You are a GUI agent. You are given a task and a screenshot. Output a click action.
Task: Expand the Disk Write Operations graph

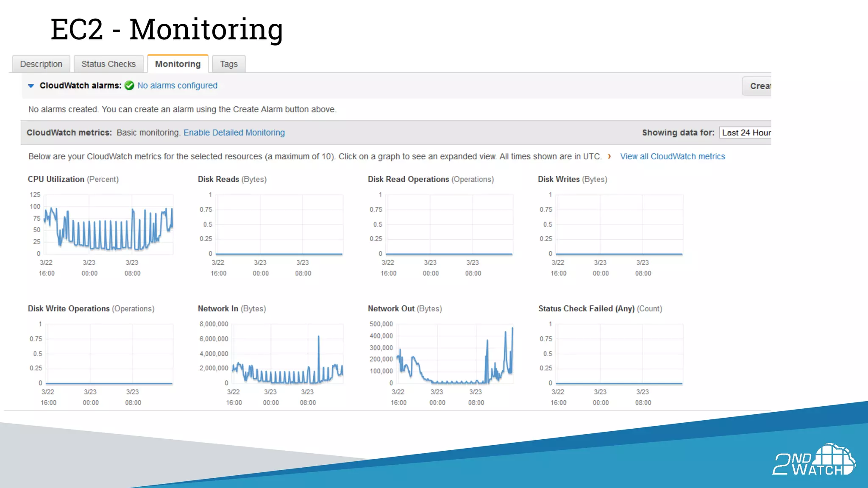110,354
